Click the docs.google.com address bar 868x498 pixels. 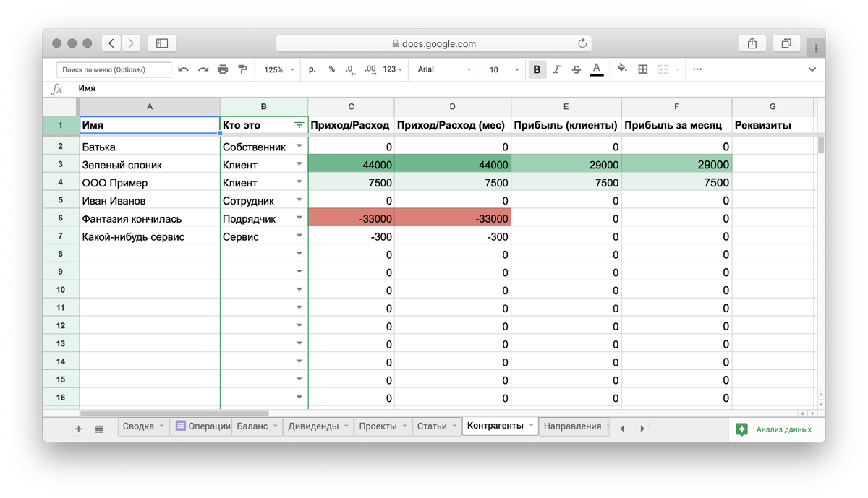434,43
